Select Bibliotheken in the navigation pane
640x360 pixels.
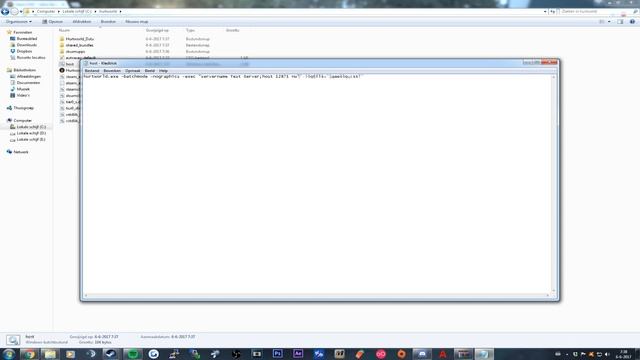[x=24, y=70]
